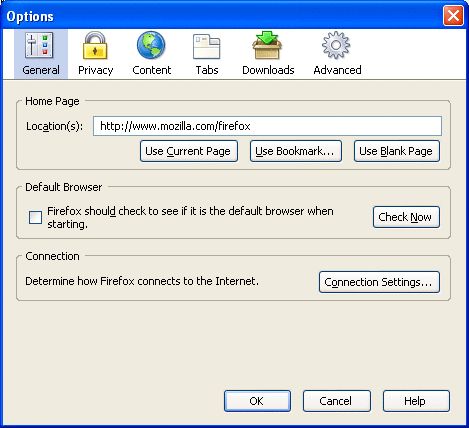This screenshot has width=469, height=428.
Task: Click the 'Default Browser' group heading
Action: click(x=63, y=187)
